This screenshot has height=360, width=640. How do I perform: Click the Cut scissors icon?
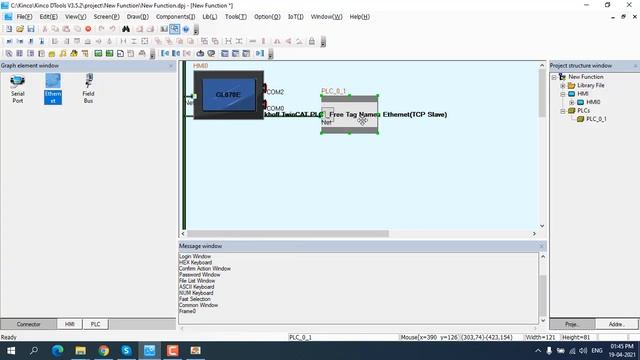coord(45,29)
